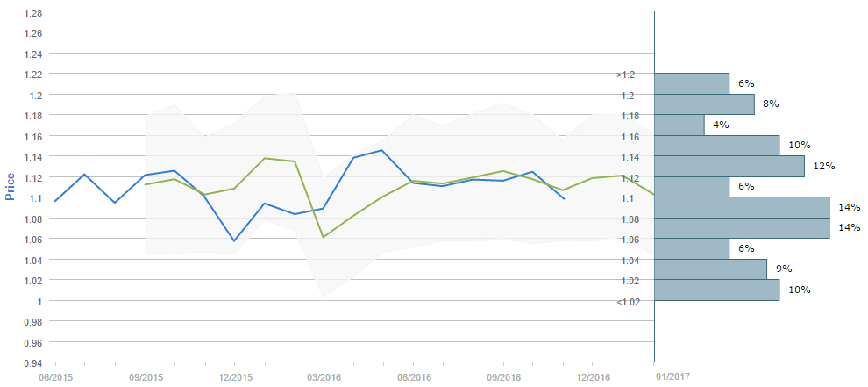Click the 06/2016 date label
The image size is (868, 387).
pos(414,376)
